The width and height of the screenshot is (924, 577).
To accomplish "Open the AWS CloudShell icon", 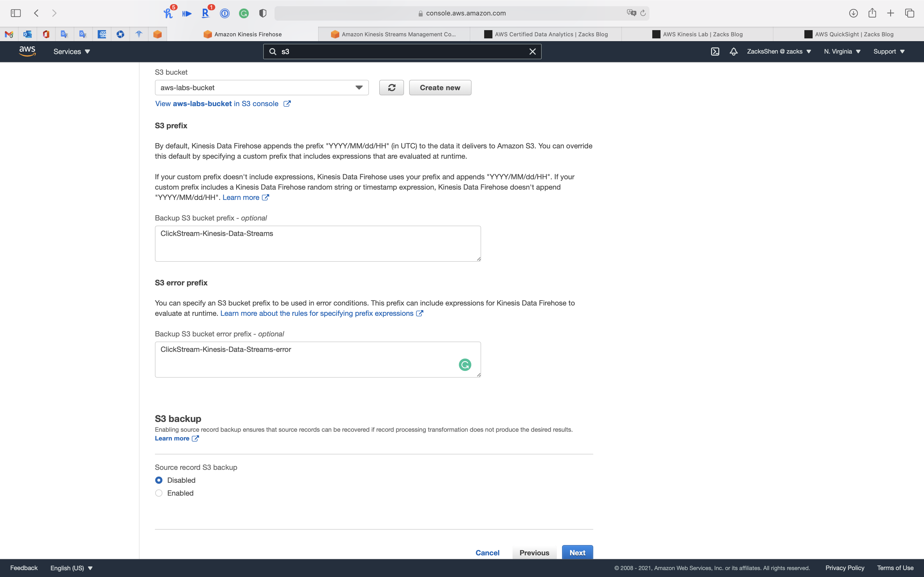I will pos(715,52).
